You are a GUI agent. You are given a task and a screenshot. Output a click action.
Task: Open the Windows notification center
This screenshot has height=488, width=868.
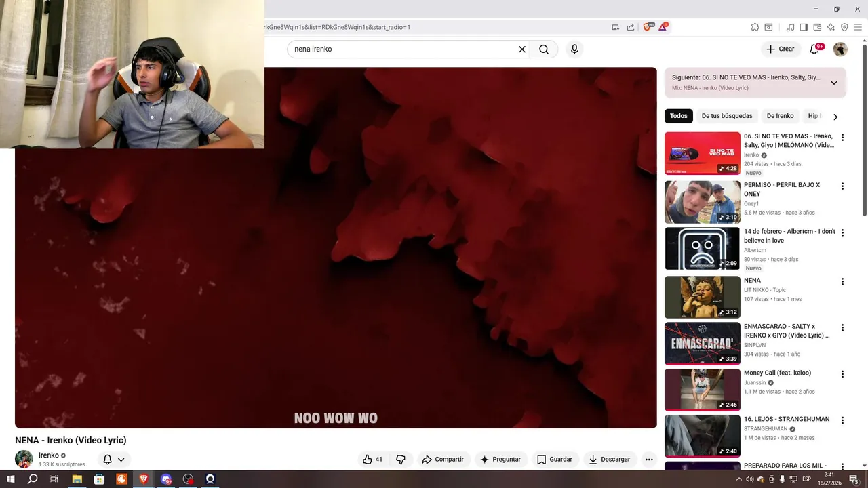click(854, 479)
